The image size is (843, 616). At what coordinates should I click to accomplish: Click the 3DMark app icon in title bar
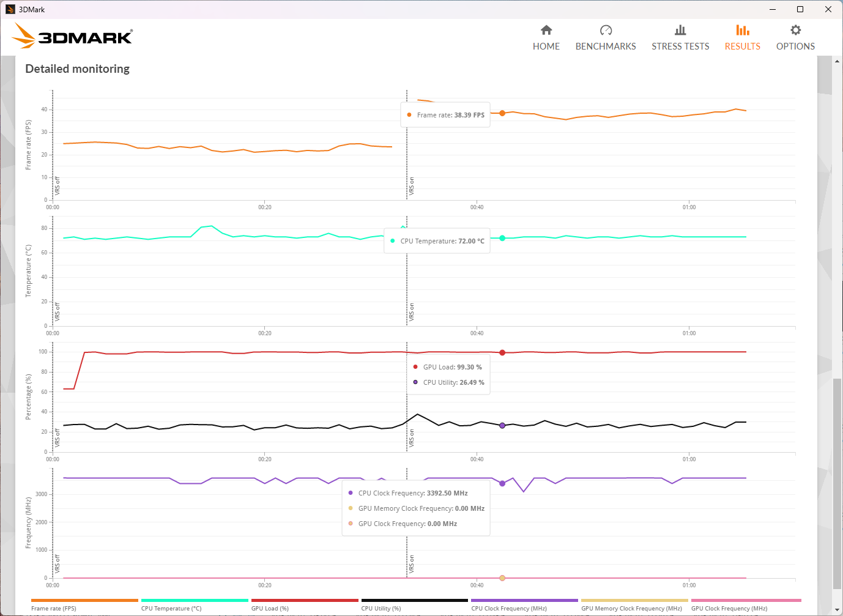click(10, 9)
